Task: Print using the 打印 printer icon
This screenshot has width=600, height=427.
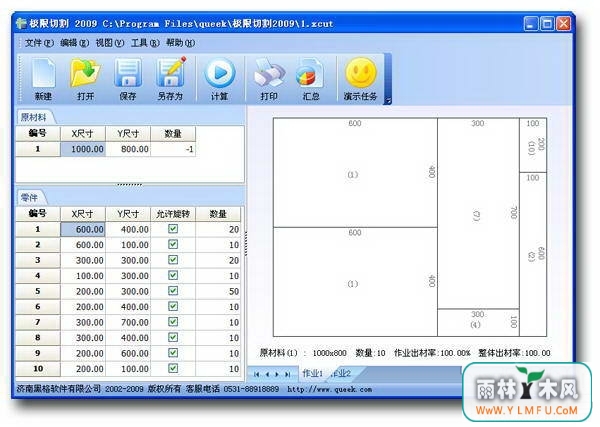Action: tap(269, 80)
